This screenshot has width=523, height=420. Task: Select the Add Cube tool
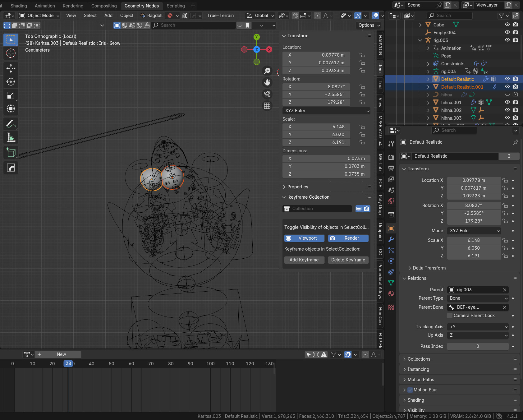click(x=11, y=152)
